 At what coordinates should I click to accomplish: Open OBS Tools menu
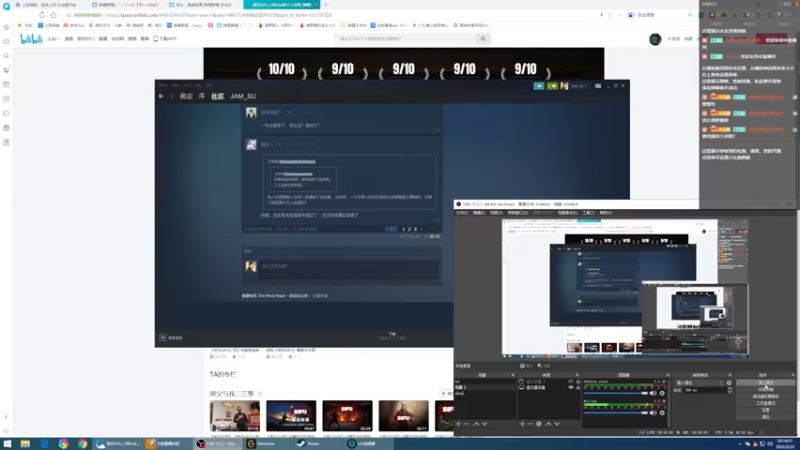[x=588, y=213]
